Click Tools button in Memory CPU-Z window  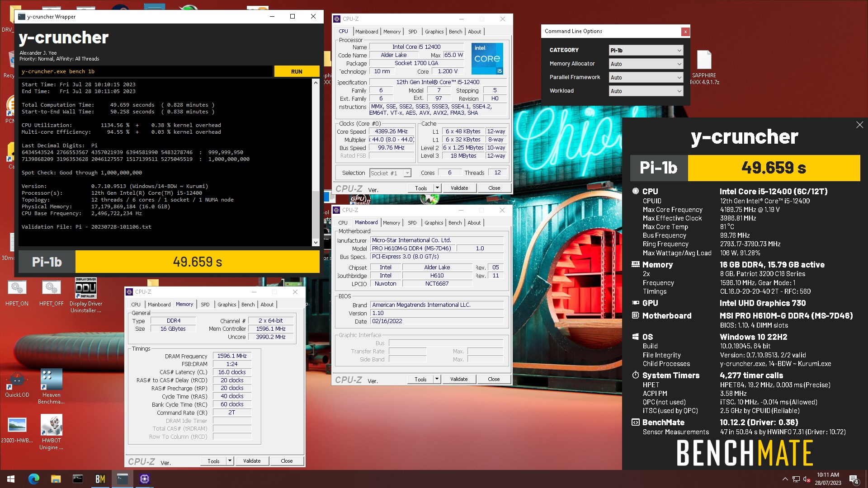point(213,461)
